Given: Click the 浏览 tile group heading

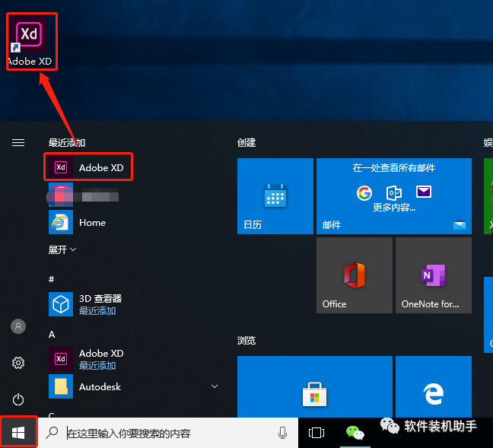Looking at the screenshot, I should coord(247,341).
